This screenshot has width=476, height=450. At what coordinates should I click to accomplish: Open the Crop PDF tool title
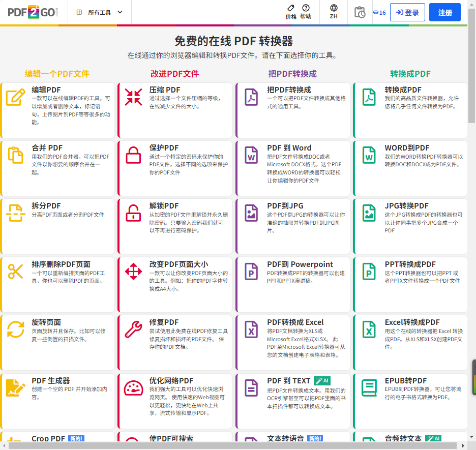tap(48, 438)
